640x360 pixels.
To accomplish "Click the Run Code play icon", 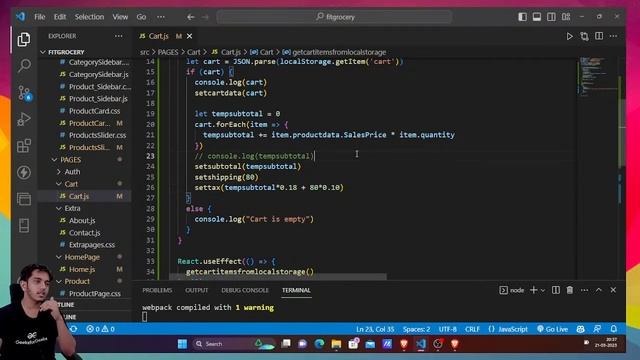I will coord(569,36).
